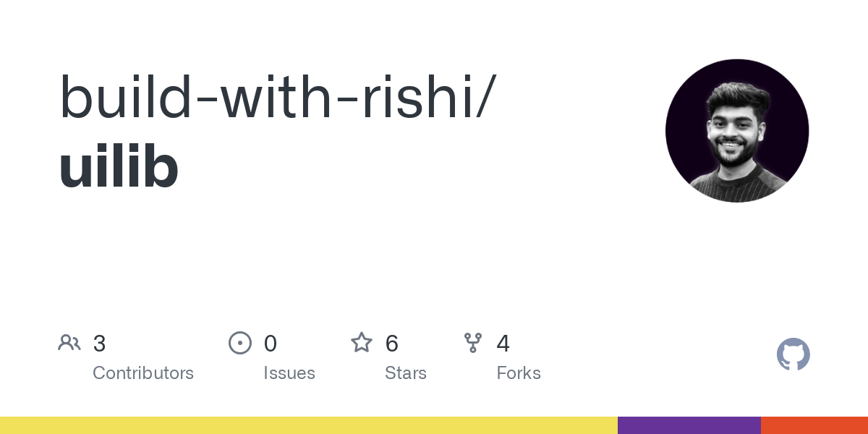Click the stars count number 6
The width and height of the screenshot is (868, 434).
[x=392, y=344]
